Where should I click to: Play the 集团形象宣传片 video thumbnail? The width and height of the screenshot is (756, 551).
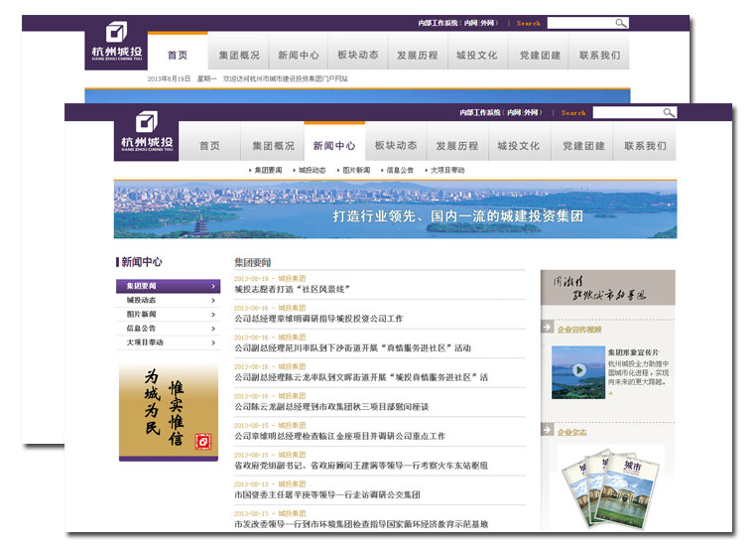click(576, 373)
